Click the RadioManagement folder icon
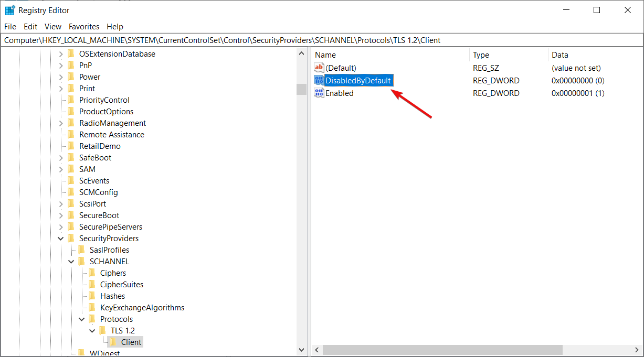Screen dimensions: 644x357 (x=71, y=123)
